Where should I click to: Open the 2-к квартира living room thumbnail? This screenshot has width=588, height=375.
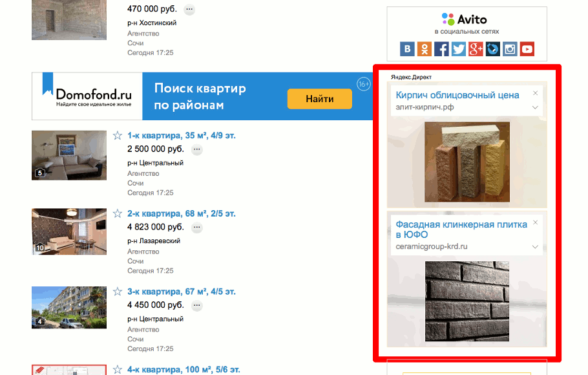click(69, 231)
